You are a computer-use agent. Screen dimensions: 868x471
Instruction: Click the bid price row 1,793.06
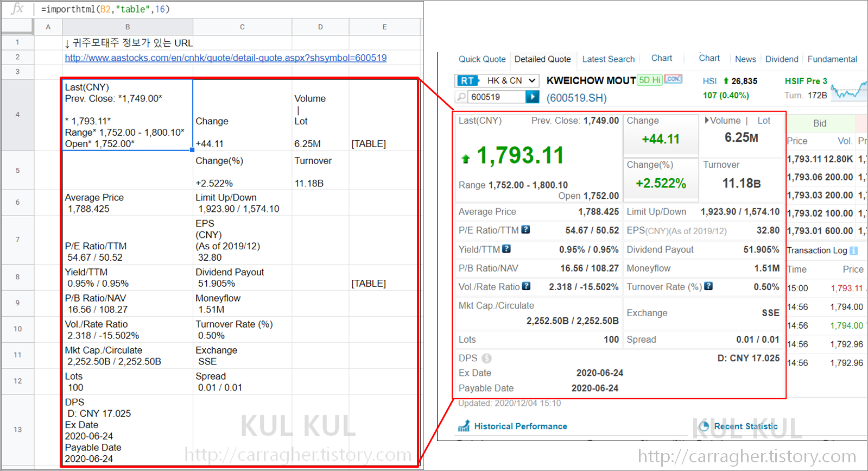(820, 177)
